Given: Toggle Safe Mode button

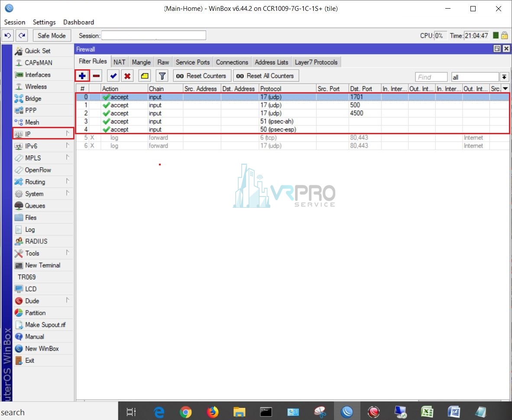Looking at the screenshot, I should coord(52,36).
